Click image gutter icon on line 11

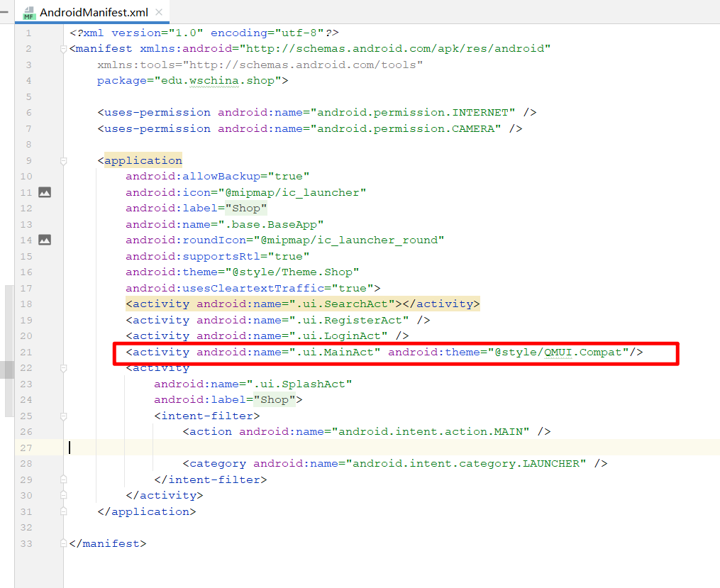tap(45, 192)
